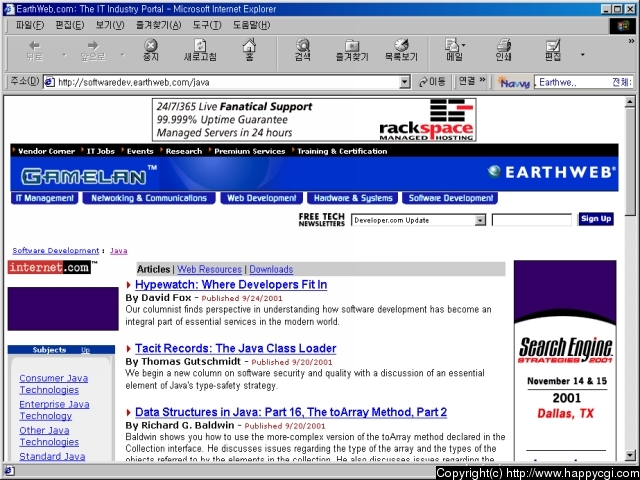Click the Windows logo throbber

tap(623, 26)
